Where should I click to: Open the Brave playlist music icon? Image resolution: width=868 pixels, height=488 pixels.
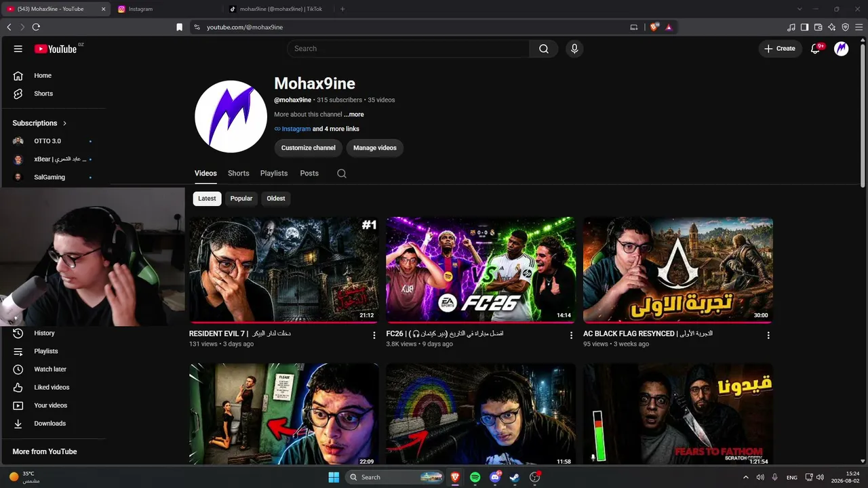pos(791,27)
